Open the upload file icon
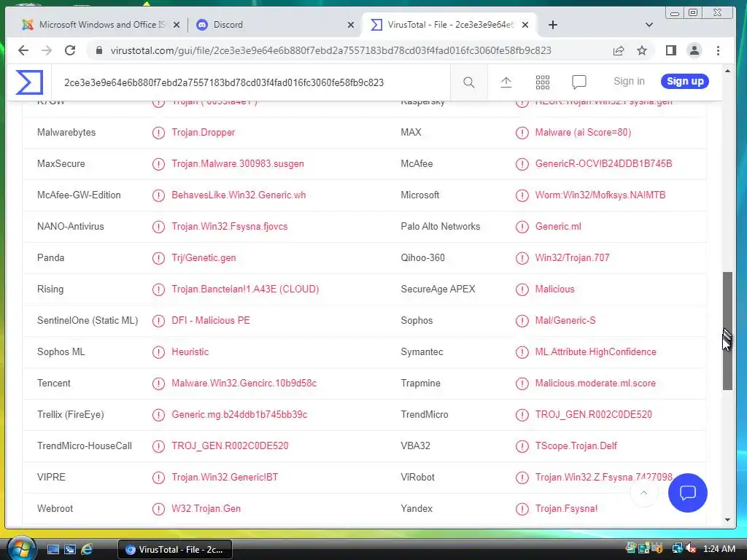This screenshot has height=560, width=747. click(x=506, y=82)
